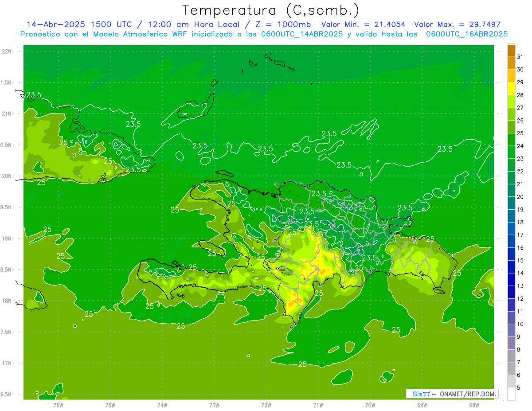Click longitude axis label '69W'
Viewport: 532px width, 411px height.
coord(422,405)
